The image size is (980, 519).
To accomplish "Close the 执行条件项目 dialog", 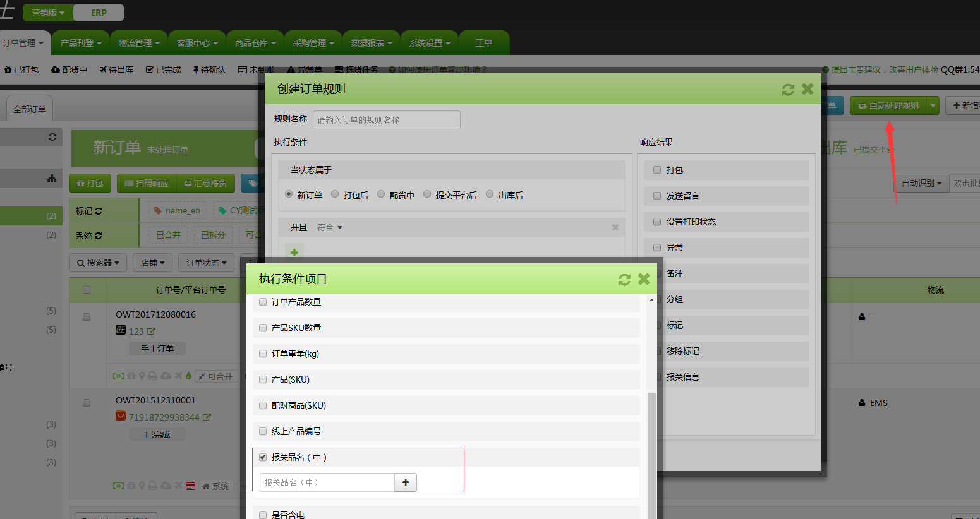I will point(644,279).
